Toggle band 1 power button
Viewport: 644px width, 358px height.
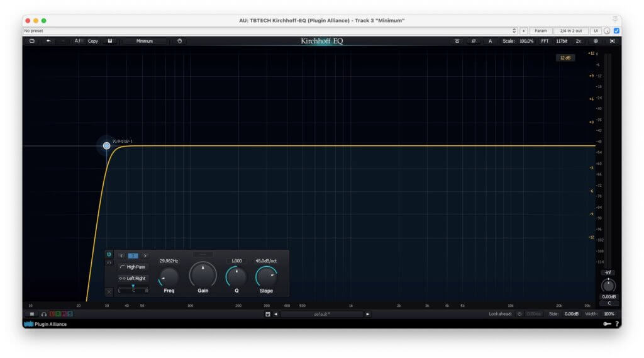[109, 255]
